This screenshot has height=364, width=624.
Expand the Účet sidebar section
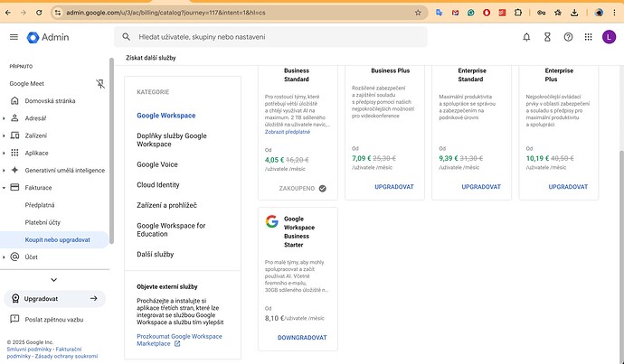4,257
